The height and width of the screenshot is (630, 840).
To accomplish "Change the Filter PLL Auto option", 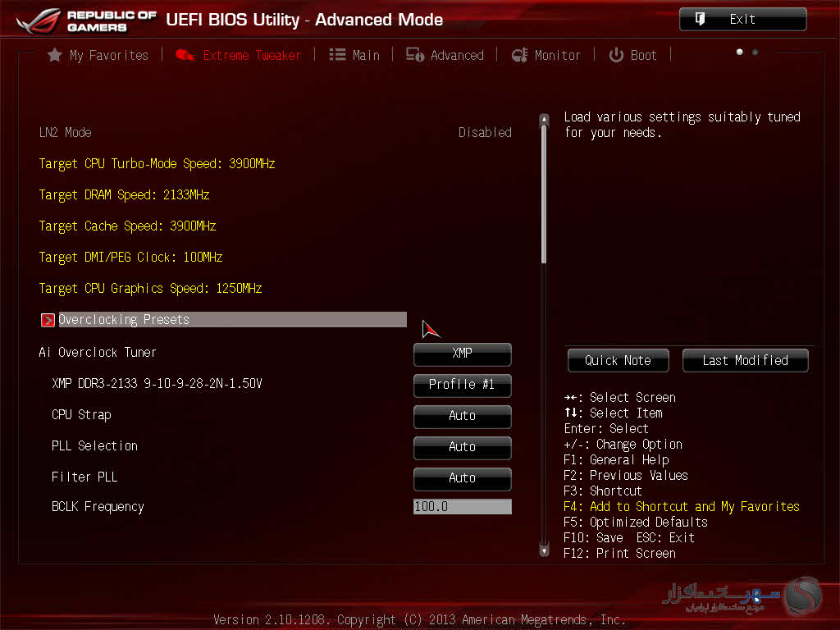I will [462, 478].
